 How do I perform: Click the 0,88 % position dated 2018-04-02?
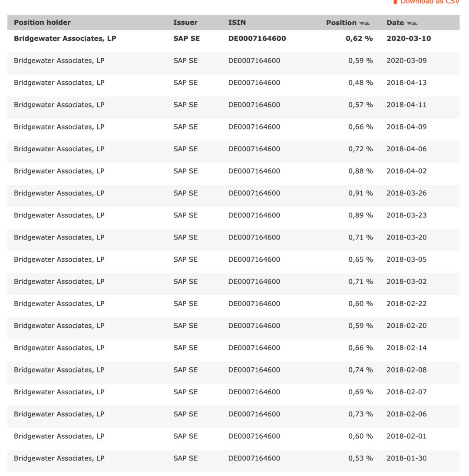pyautogui.click(x=360, y=171)
